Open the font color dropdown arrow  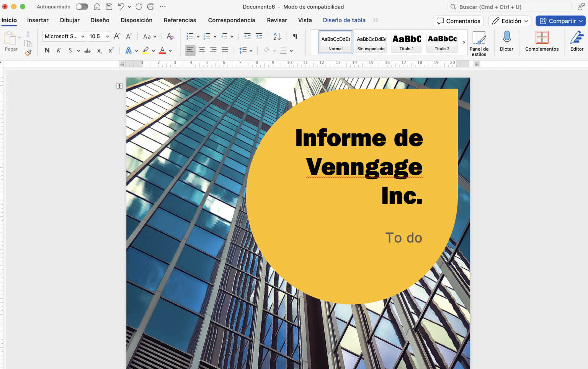click(171, 50)
